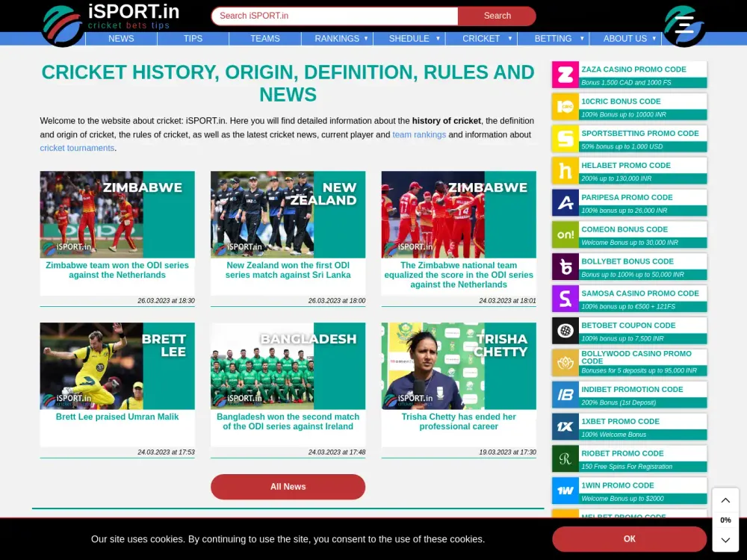Screen dimensions: 747x560
Task: Expand the BETTING dropdown
Action: coord(553,38)
